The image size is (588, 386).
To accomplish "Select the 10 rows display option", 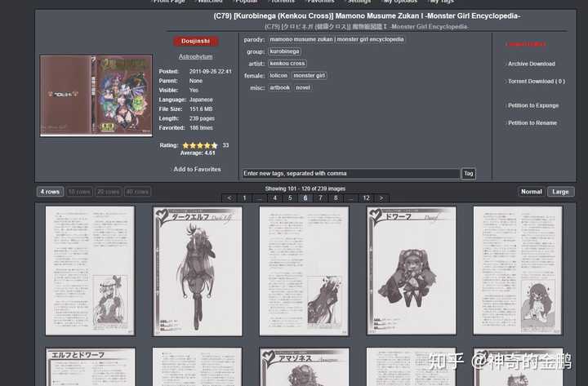I will (79, 192).
